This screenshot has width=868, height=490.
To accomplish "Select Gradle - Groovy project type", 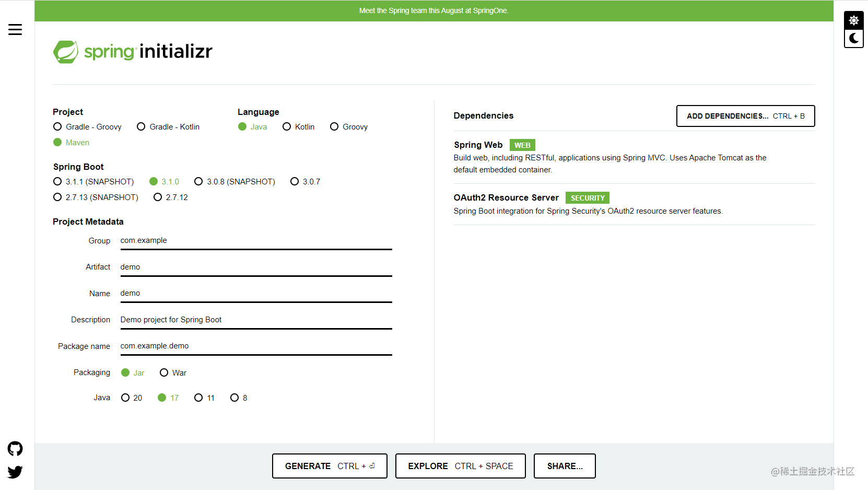I will [87, 127].
